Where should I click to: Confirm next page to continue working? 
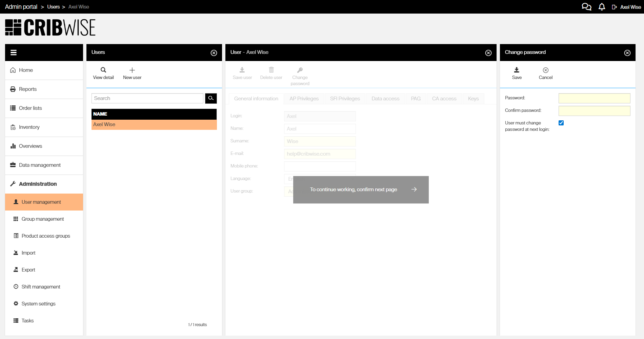point(414,190)
